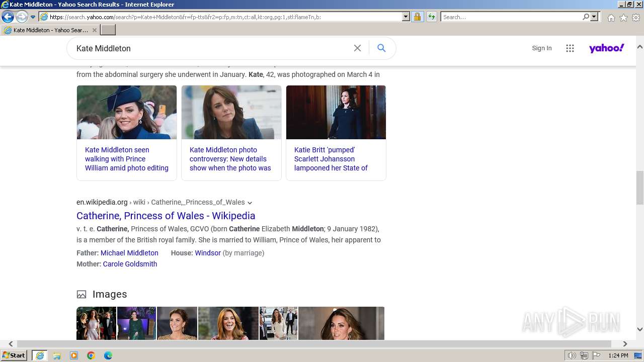Open sixth image result close-up portrait
644x362 pixels.
(x=341, y=323)
